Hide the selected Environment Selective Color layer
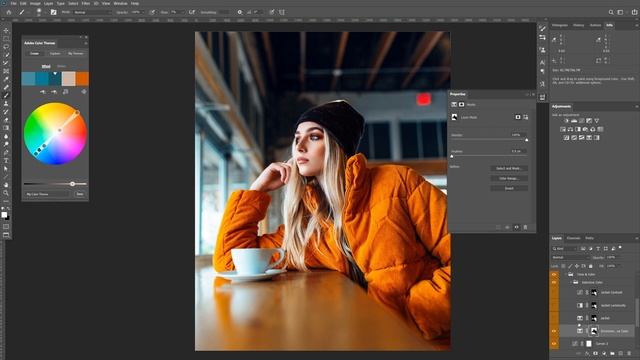This screenshot has height=360, width=640. 554,331
